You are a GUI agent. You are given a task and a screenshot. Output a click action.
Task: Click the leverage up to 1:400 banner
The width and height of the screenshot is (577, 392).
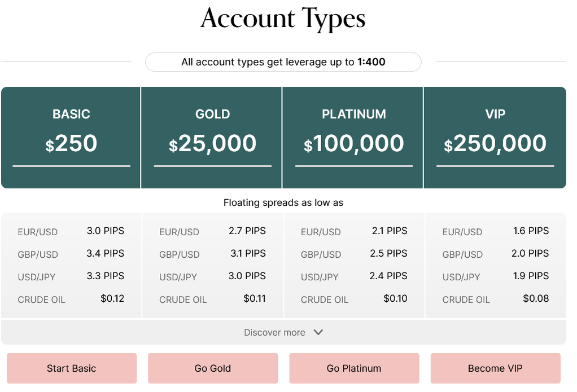pyautogui.click(x=283, y=62)
